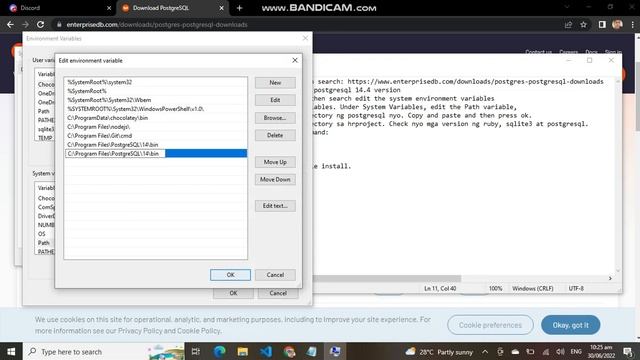
Task: Reload the enterprisedb page
Action: click(40, 24)
